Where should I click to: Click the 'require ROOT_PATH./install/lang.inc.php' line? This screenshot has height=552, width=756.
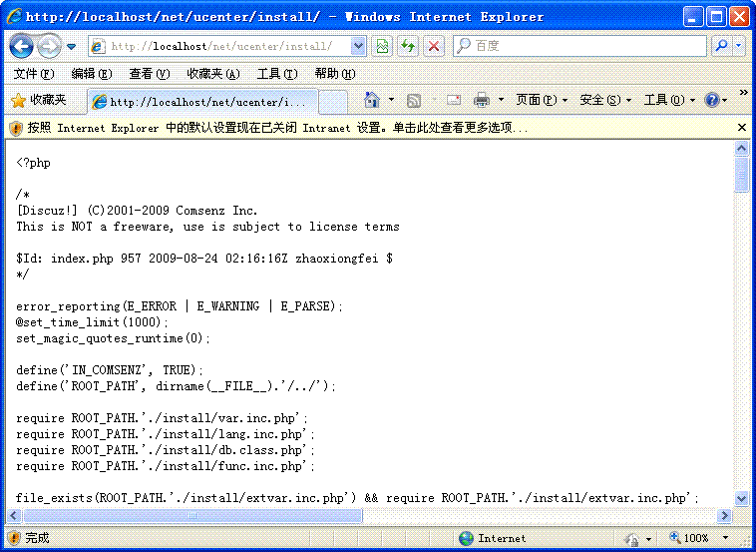166,434
